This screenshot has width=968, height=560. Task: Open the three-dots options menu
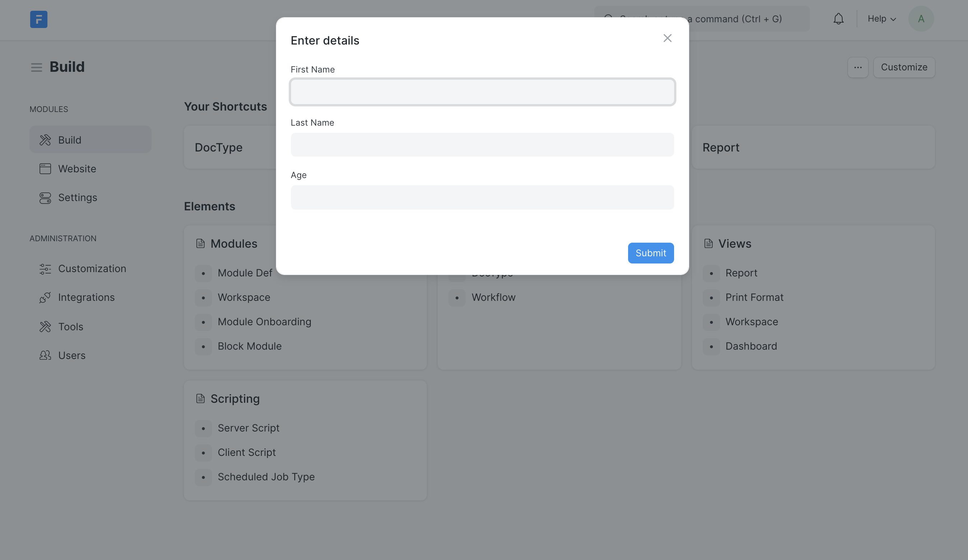click(858, 67)
